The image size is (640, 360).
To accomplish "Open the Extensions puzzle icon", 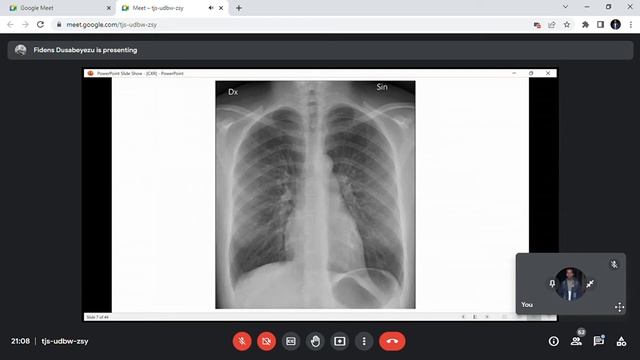I will [x=585, y=24].
